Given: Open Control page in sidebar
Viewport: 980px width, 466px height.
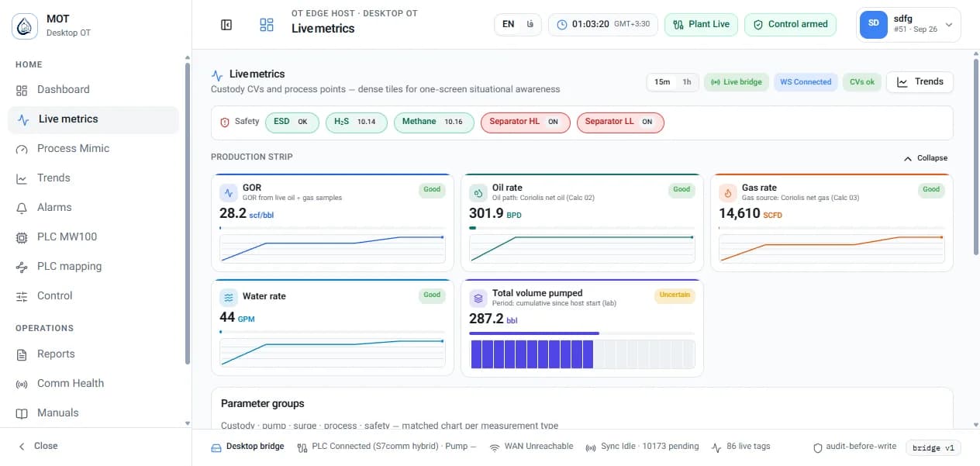Looking at the screenshot, I should tap(93, 296).
